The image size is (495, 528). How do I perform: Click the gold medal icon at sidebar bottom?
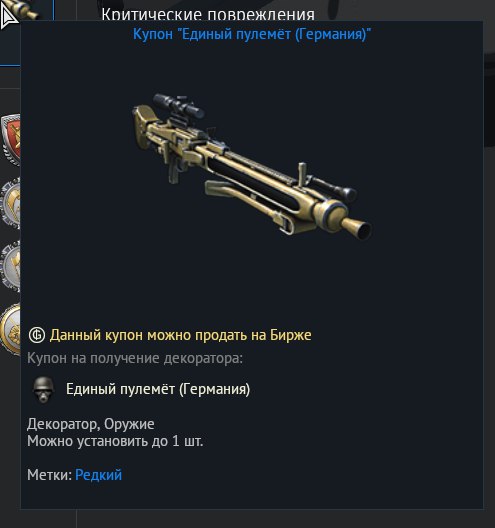[x=11, y=329]
